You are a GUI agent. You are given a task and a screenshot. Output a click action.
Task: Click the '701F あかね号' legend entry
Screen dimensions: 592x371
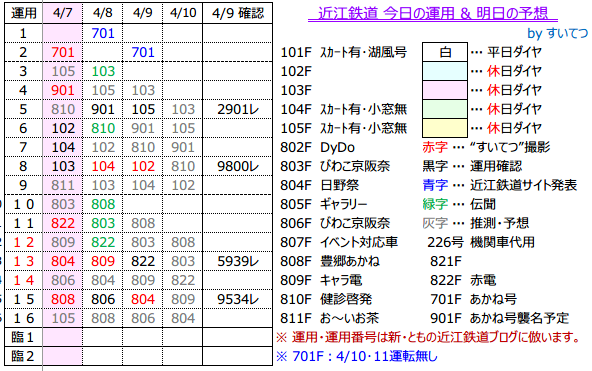coord(473,299)
